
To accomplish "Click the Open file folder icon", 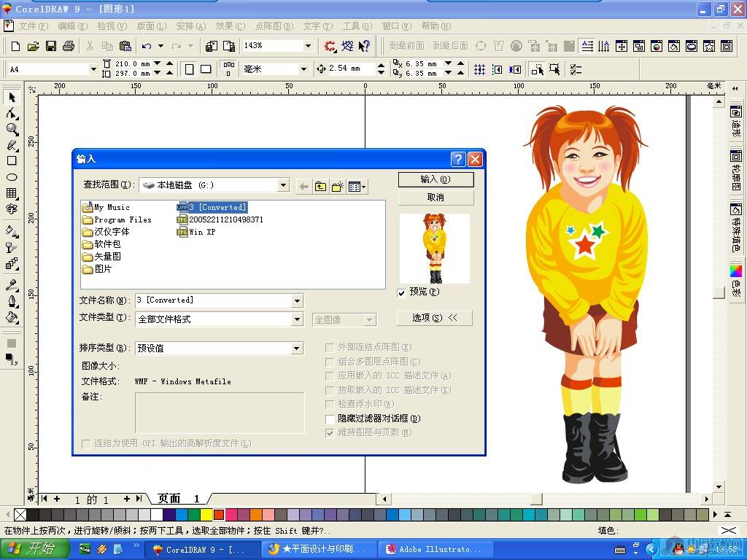I will point(33,46).
